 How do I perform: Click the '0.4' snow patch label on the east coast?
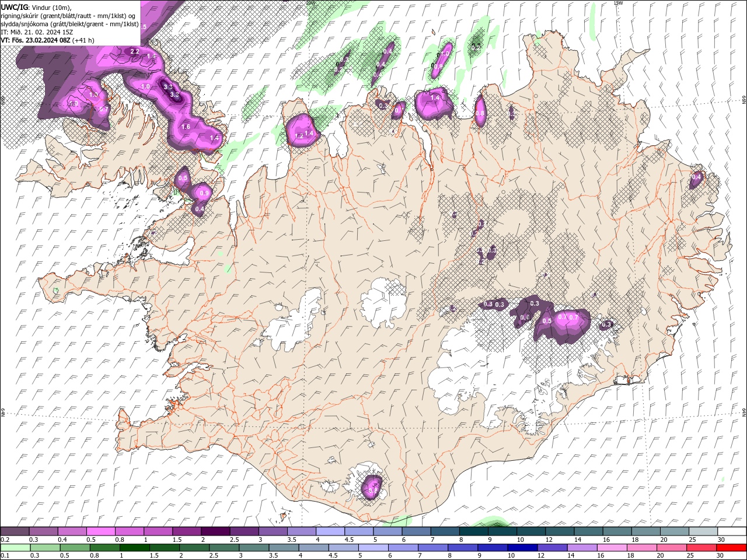(x=696, y=177)
